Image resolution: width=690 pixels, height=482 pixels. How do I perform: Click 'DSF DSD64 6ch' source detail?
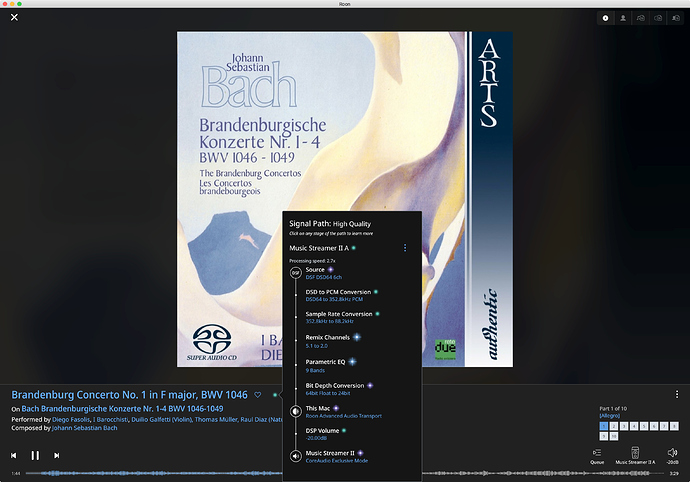click(x=323, y=277)
